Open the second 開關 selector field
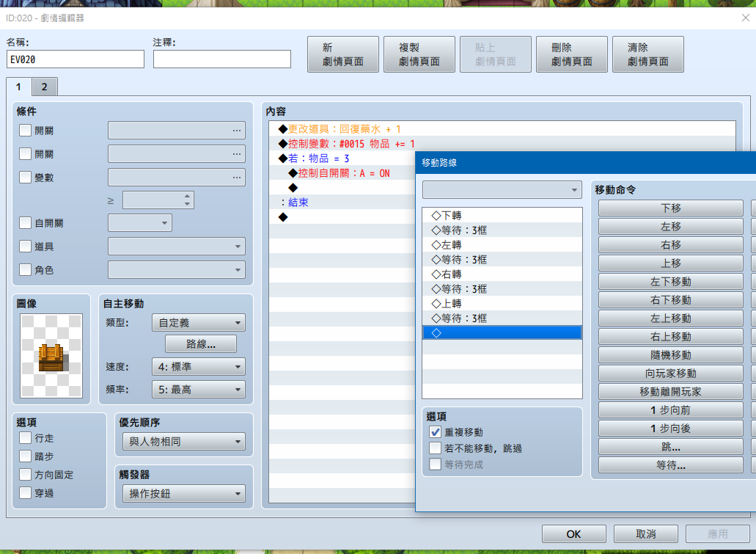Viewport: 756px width, 554px height. tap(177, 154)
